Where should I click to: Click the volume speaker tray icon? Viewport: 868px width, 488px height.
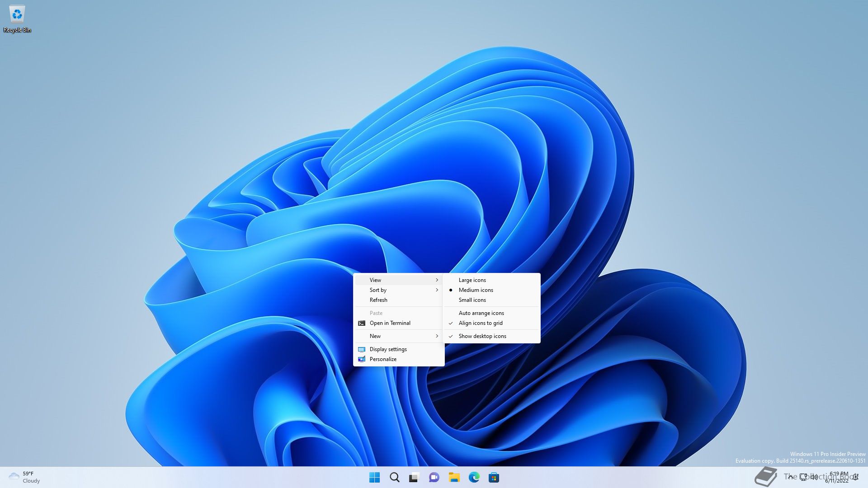(x=815, y=477)
